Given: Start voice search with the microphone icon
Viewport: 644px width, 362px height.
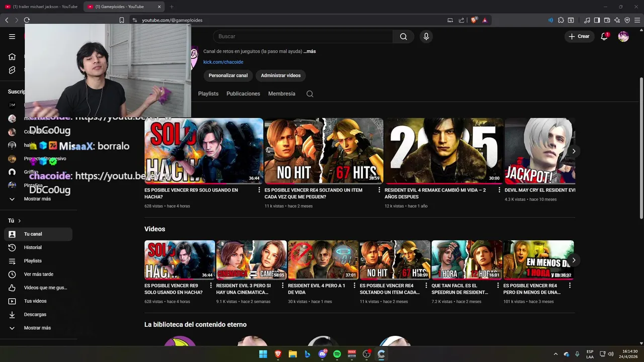Looking at the screenshot, I should click(x=426, y=36).
